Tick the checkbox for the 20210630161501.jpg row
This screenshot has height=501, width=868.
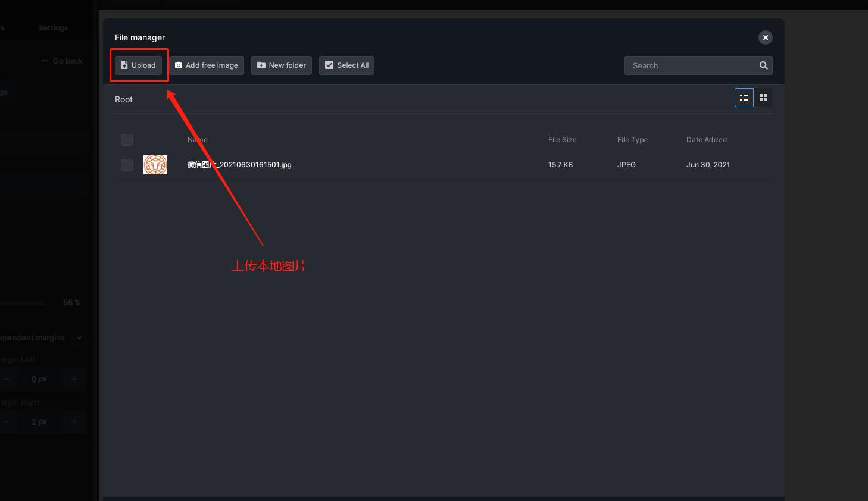pos(127,165)
